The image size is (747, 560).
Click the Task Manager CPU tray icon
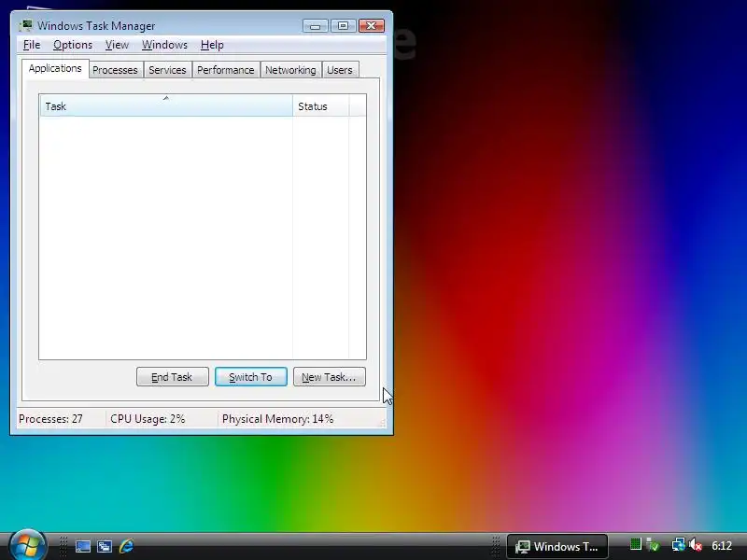tap(636, 544)
